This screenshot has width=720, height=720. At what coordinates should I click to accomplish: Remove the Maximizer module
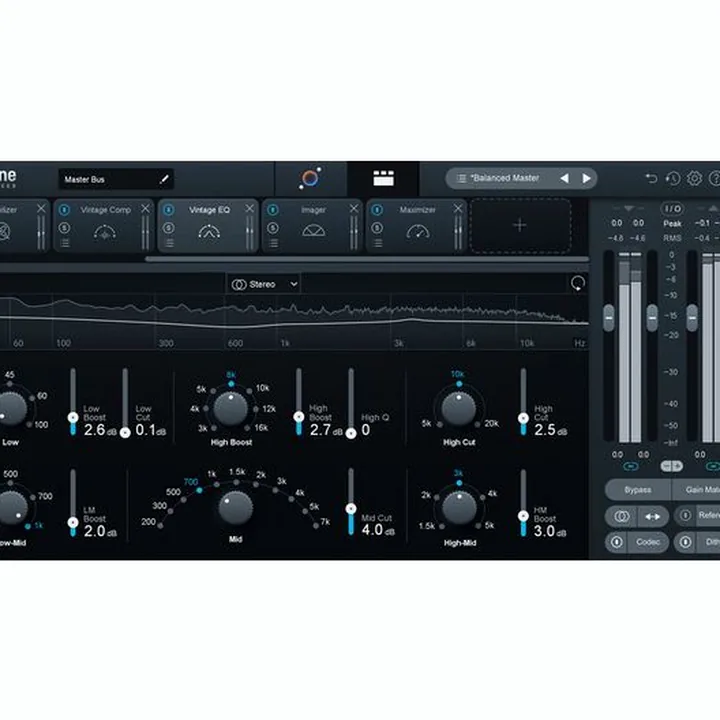458,209
